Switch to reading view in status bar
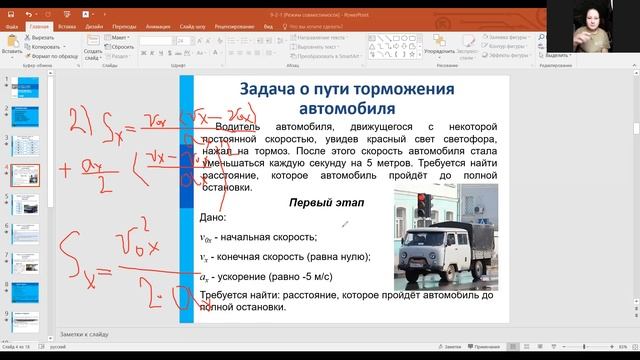This screenshot has width=640, height=360. click(540, 347)
